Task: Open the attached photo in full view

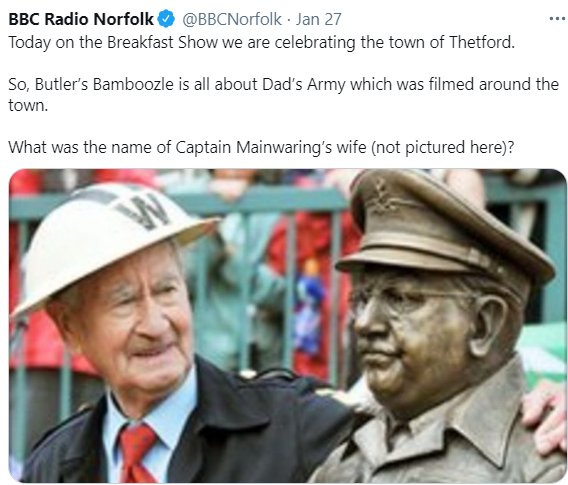Action: tap(288, 325)
